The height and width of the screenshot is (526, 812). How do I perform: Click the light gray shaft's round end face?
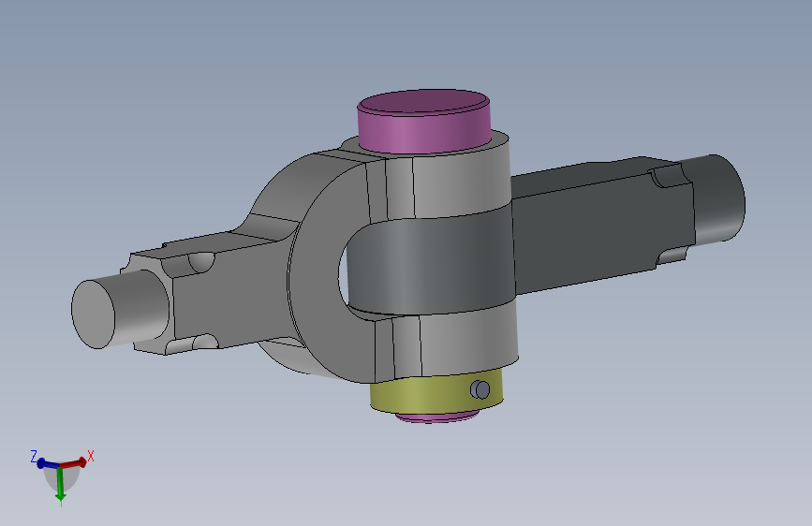94,314
